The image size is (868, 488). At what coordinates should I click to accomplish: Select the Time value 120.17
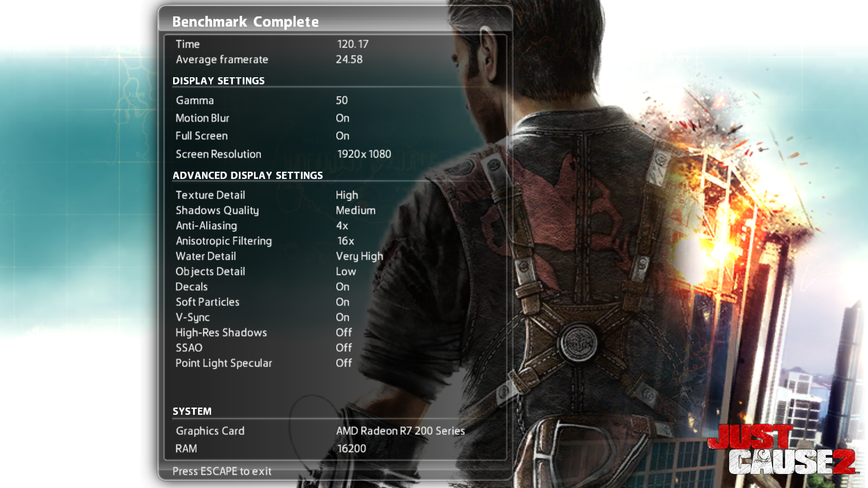coord(353,44)
